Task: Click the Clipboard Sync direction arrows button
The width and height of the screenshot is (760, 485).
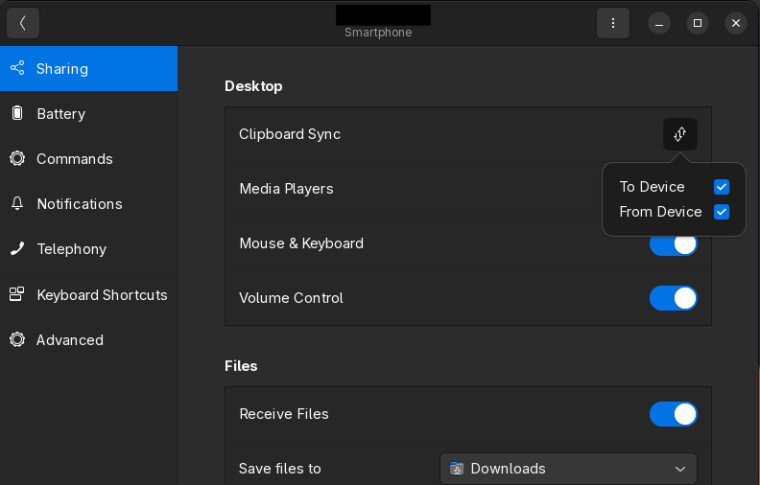Action: pyautogui.click(x=680, y=134)
